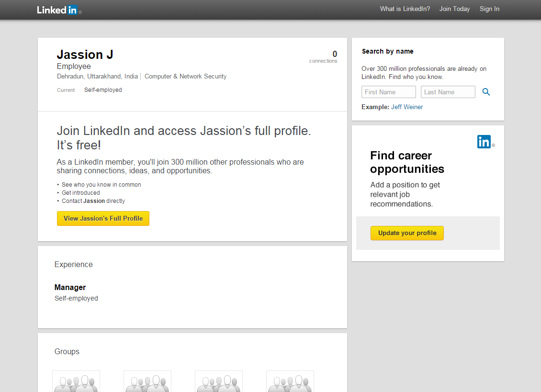The width and height of the screenshot is (541, 392).
Task: Click the 'Get introduced' bullet
Action: (x=81, y=193)
